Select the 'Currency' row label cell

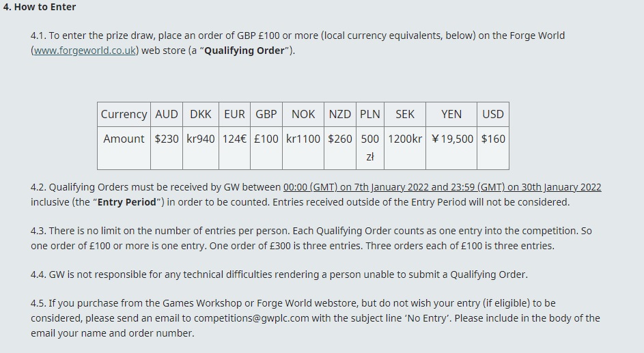point(124,114)
